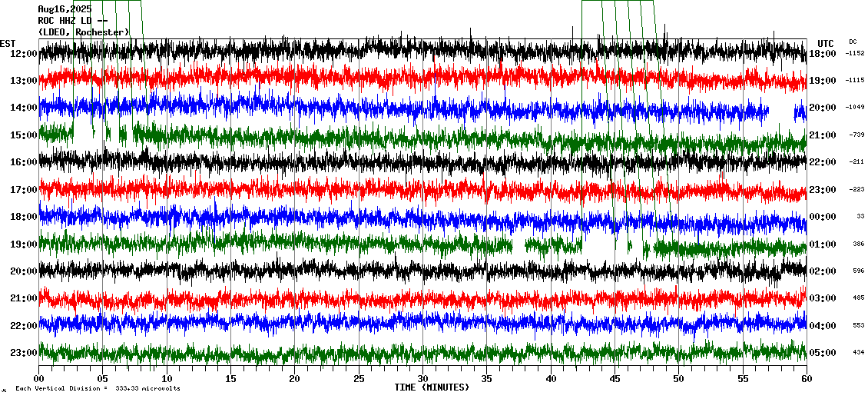This screenshot has width=868, height=399.
Task: Click the vertical division microvolts scale note
Action: click(98, 389)
